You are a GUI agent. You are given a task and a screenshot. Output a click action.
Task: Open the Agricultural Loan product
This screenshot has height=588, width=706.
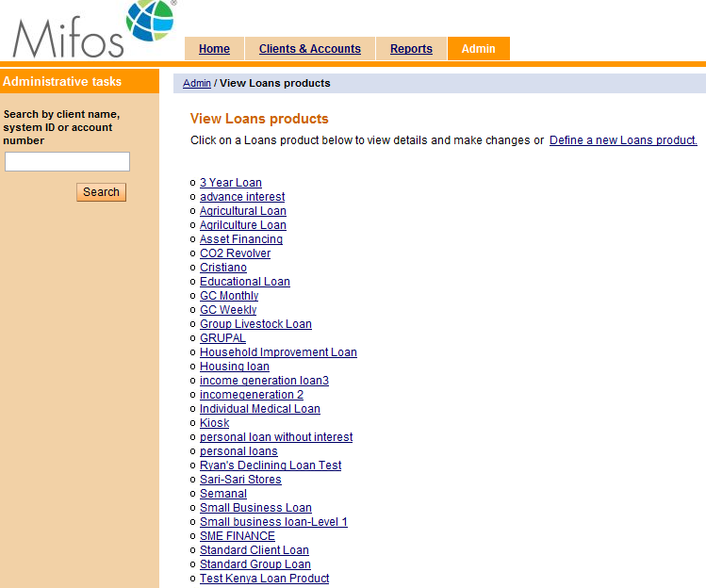242,211
